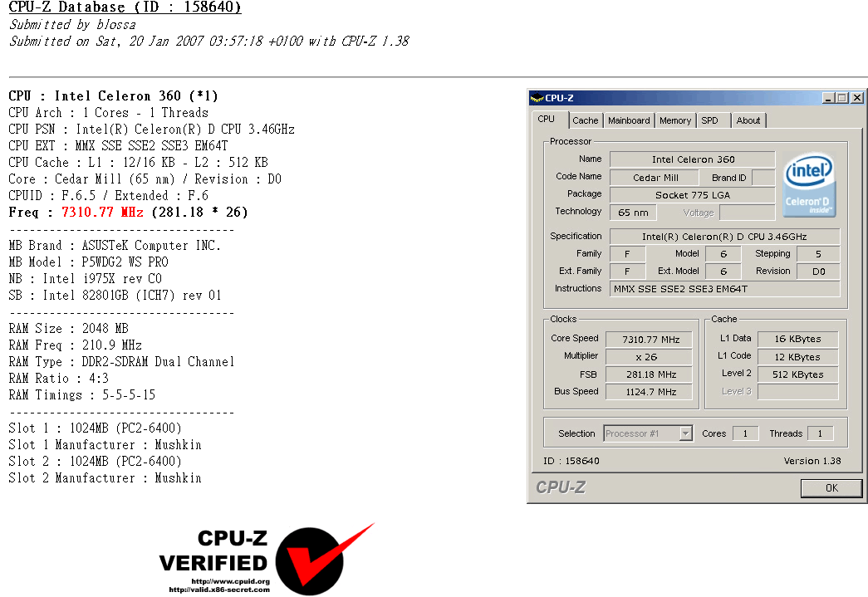Click the L1 Code value 12 KBytes
868x597 pixels.
(x=797, y=357)
